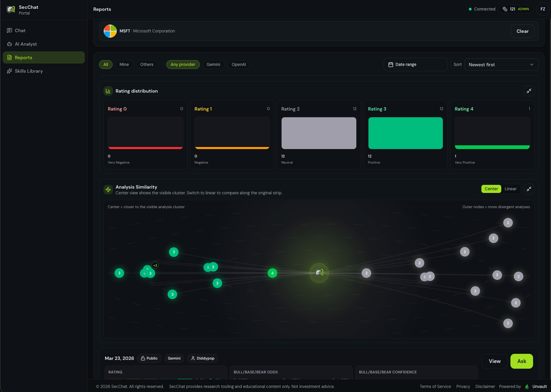Open the calendar icon in Date range
This screenshot has width=551, height=392.
coord(391,64)
